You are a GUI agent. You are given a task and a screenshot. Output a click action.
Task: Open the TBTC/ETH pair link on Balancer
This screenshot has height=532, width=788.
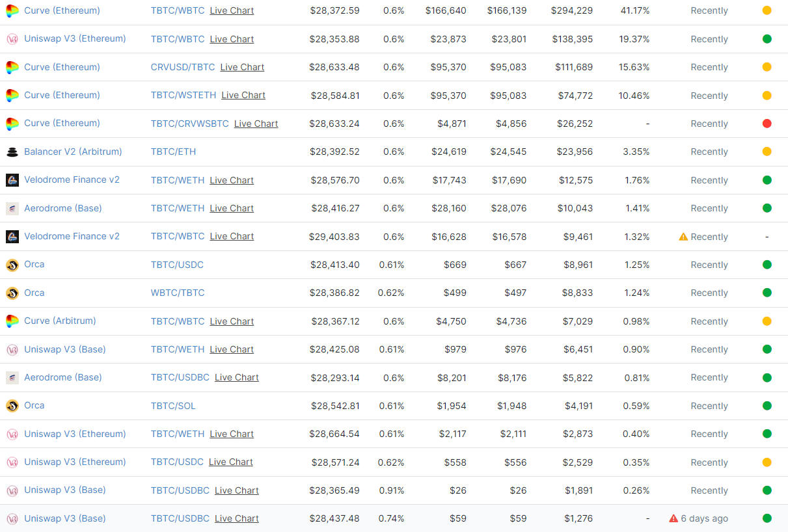[173, 152]
